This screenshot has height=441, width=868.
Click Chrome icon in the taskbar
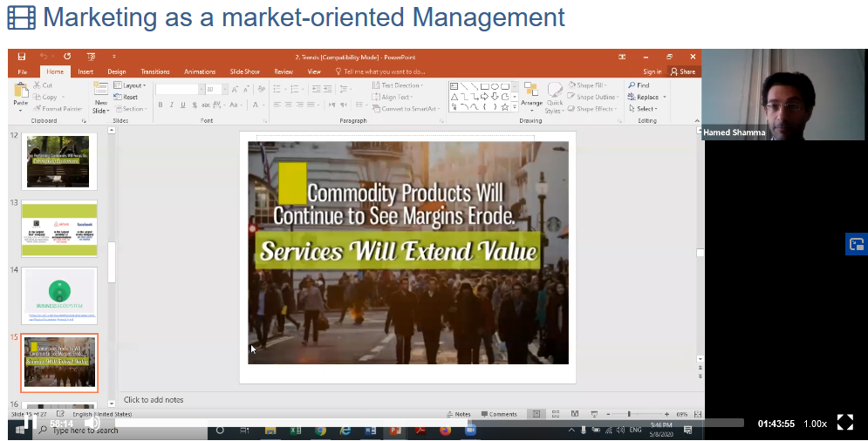pos(320,431)
